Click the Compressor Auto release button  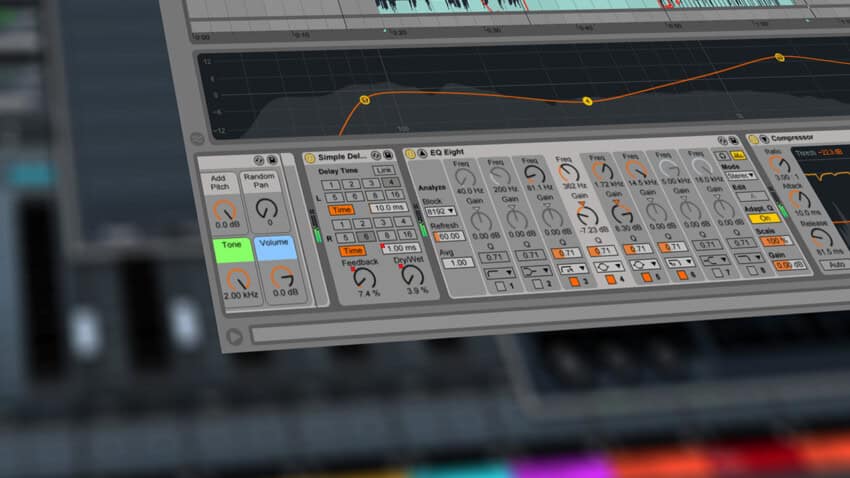click(x=836, y=265)
